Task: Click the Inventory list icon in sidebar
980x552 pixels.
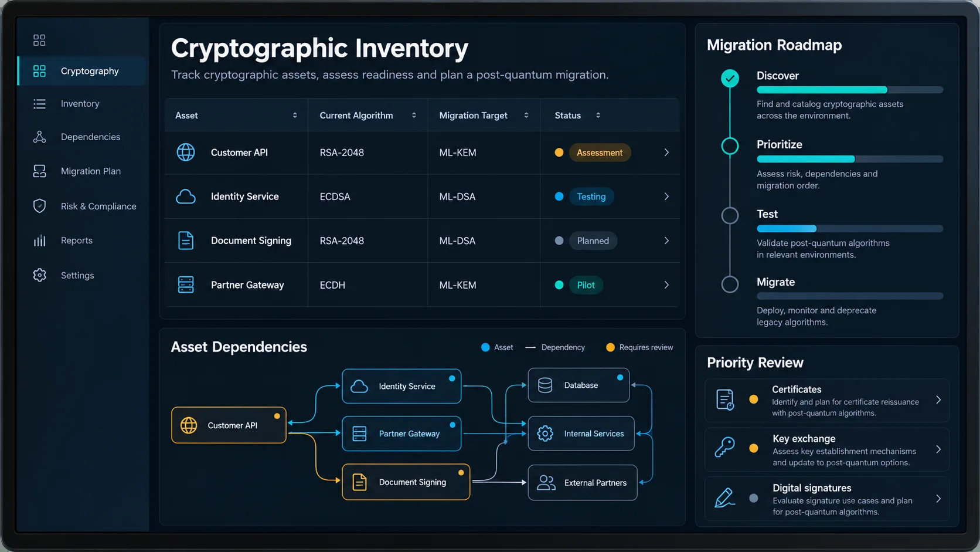Action: click(39, 104)
